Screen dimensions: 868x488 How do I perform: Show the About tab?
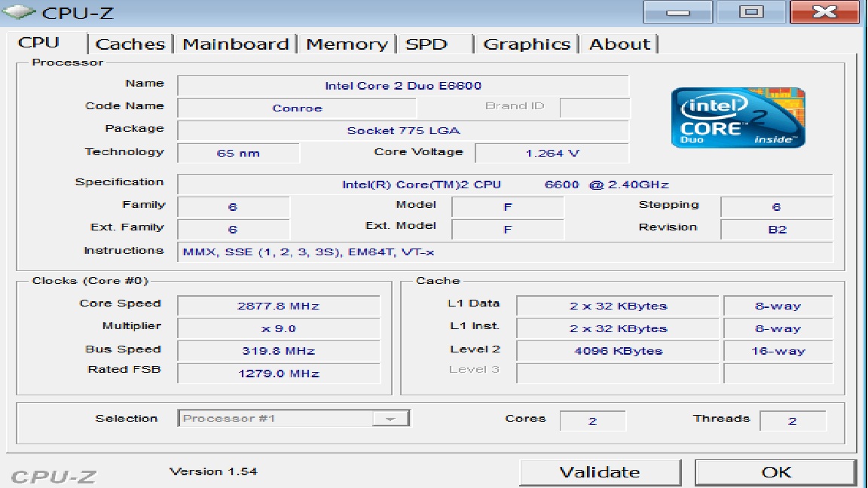[619, 44]
